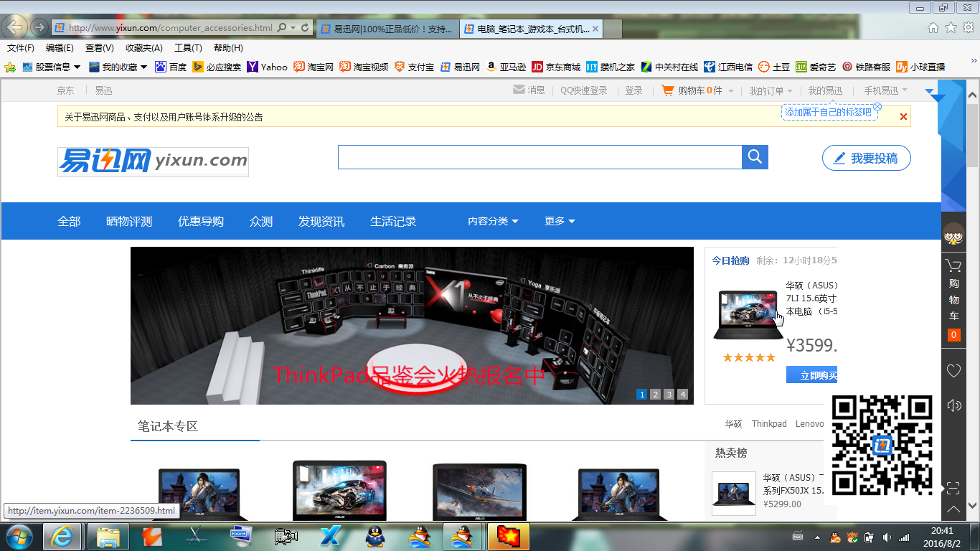980x551 pixels.
Task: Click the sidebar back-to-top arrow
Action: [x=953, y=509]
